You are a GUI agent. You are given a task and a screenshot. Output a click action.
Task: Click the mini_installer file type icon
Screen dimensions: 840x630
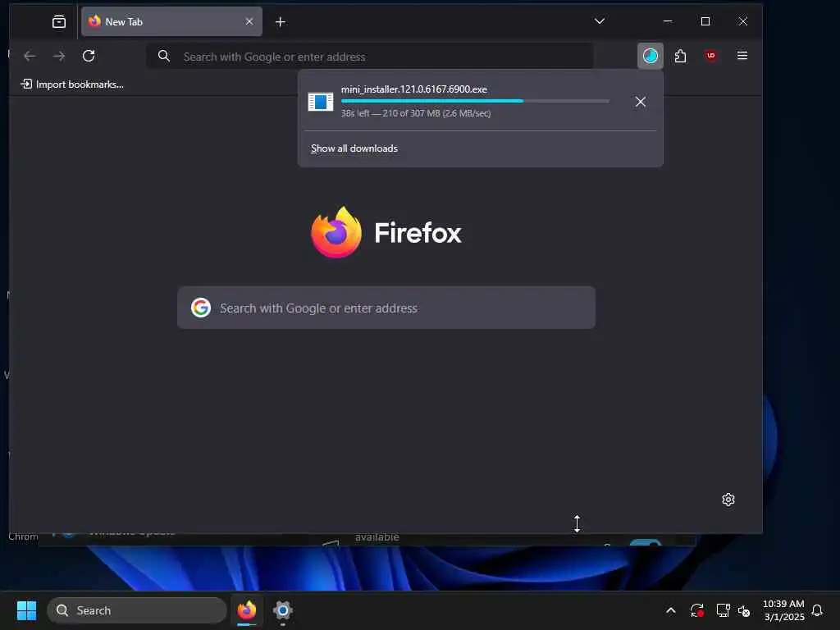[321, 102]
